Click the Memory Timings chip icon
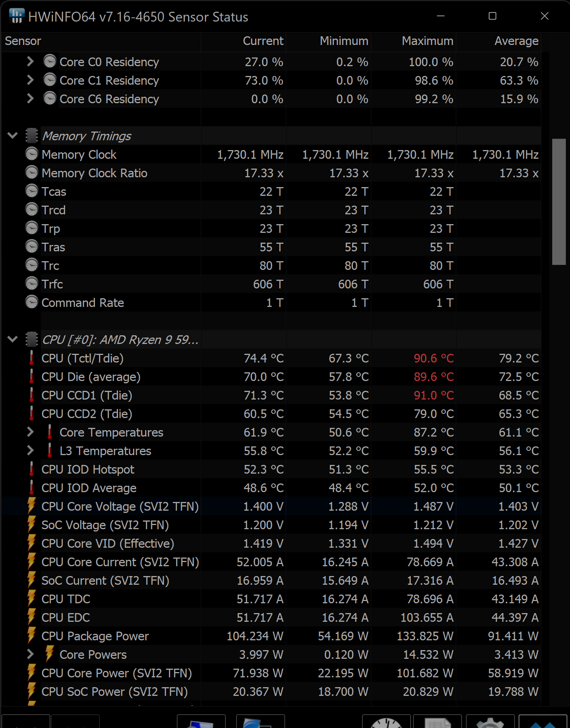The width and height of the screenshot is (570, 728). click(x=32, y=136)
